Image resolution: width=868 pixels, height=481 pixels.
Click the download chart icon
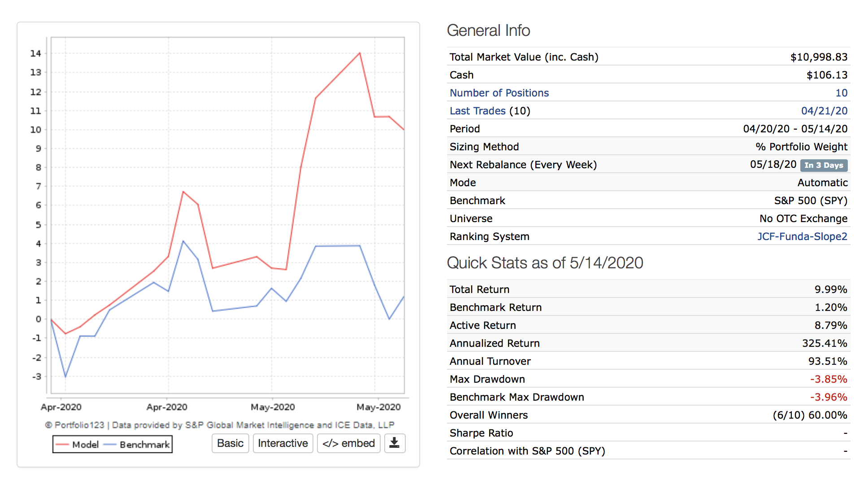(395, 443)
